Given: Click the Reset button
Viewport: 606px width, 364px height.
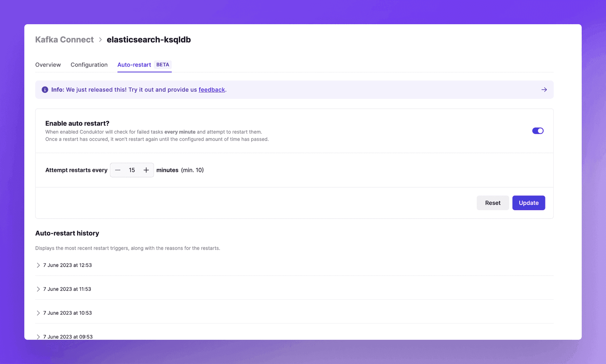Looking at the screenshot, I should tap(492, 203).
